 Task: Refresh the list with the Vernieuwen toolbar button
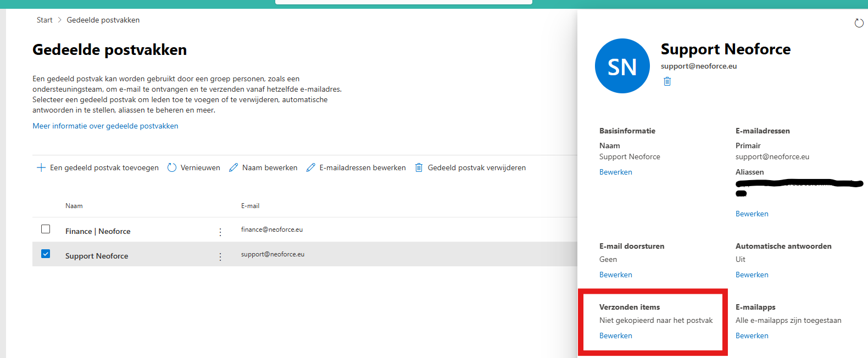[x=193, y=167]
